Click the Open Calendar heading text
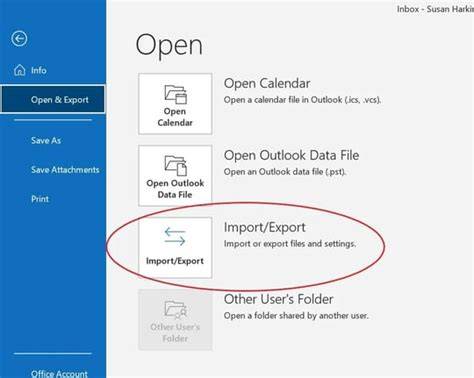Image resolution: width=474 pixels, height=378 pixels. [x=267, y=83]
